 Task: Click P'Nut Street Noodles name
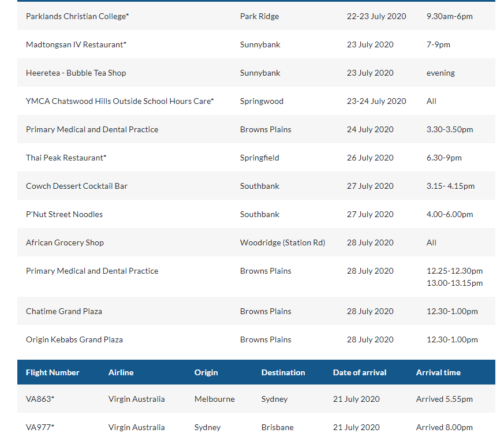[x=64, y=214]
